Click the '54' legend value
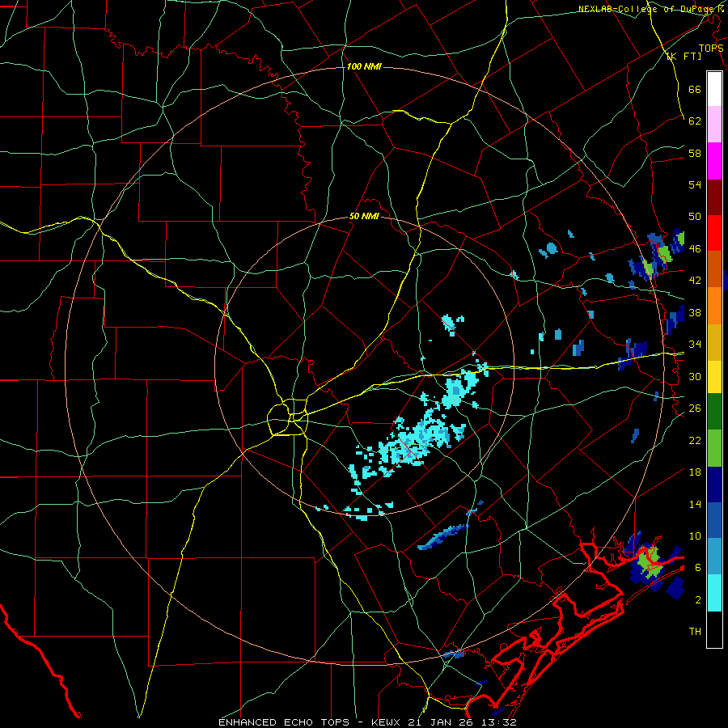Screen dimensions: 728x728 [x=695, y=184]
